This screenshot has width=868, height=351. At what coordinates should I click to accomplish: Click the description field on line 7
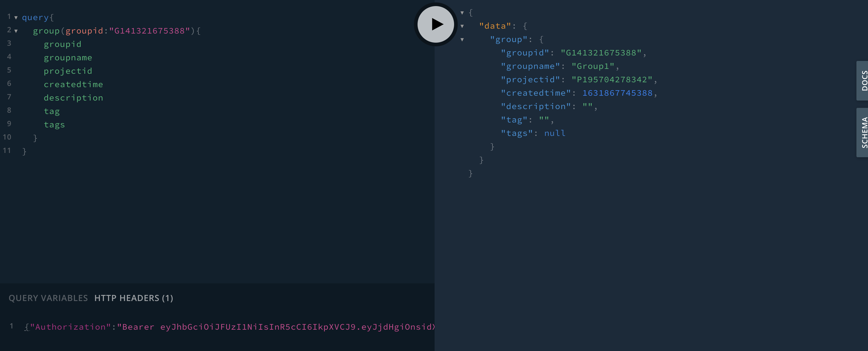(x=73, y=98)
